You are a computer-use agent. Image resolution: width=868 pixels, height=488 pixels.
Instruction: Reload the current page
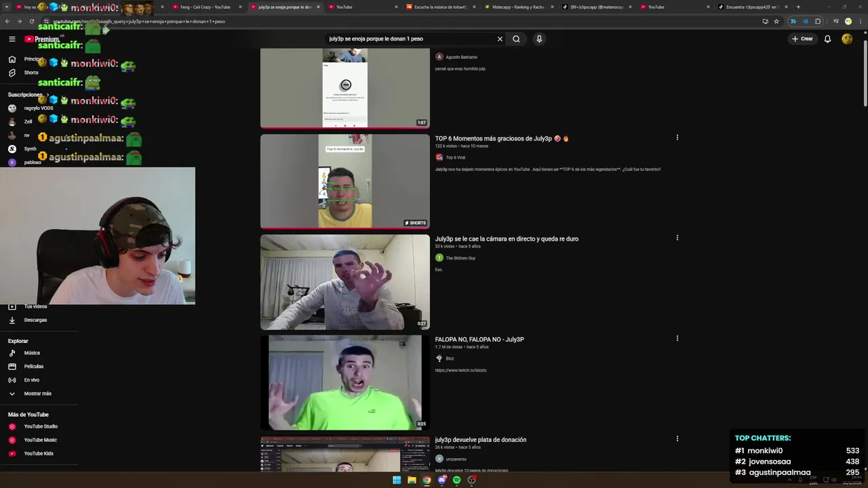click(x=32, y=21)
